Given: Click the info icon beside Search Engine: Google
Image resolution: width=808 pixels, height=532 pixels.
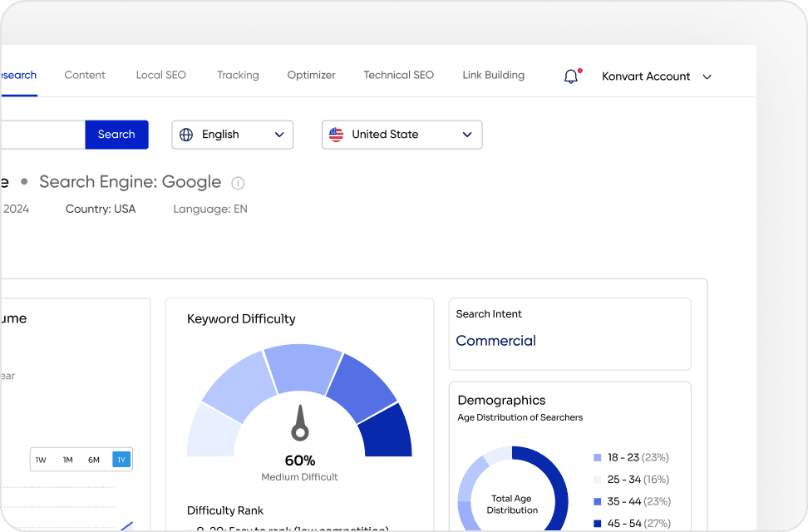Looking at the screenshot, I should [x=238, y=183].
